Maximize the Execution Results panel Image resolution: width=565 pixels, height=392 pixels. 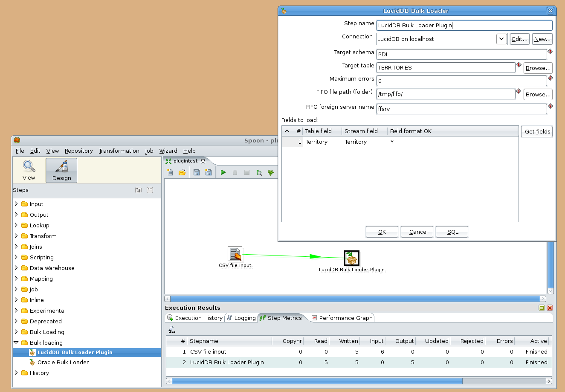coord(542,308)
